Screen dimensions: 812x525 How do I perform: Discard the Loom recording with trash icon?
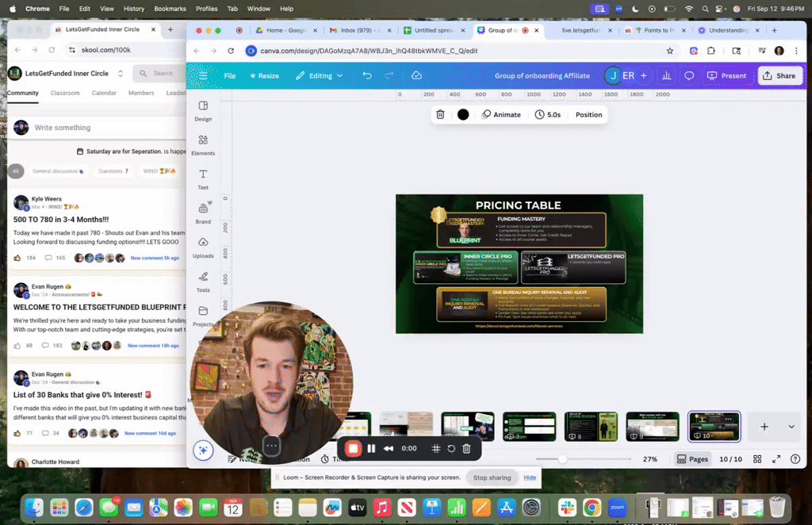tap(466, 448)
